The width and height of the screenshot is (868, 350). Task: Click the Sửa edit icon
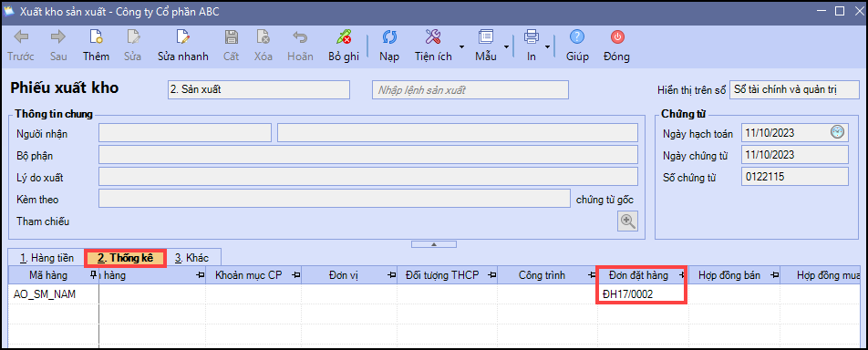click(x=133, y=37)
